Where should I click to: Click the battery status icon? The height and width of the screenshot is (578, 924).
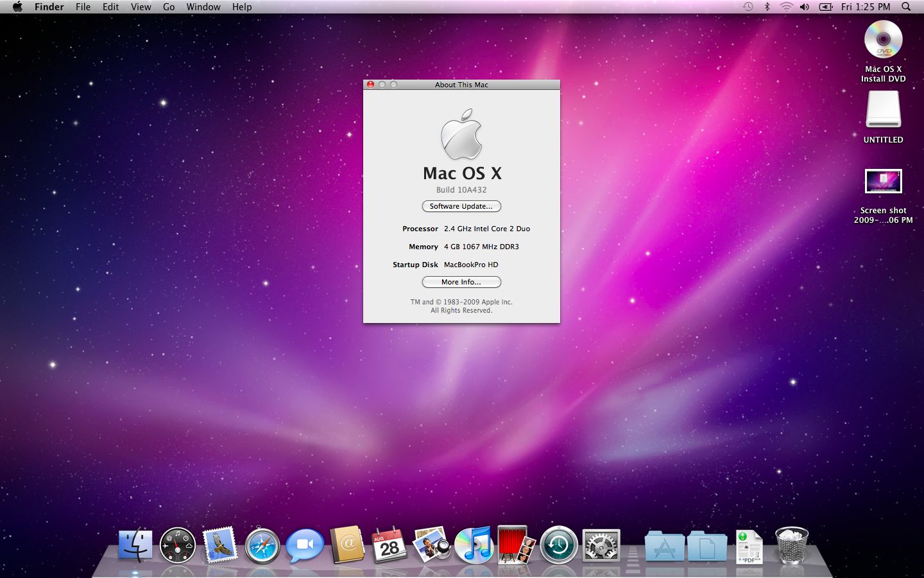point(826,7)
